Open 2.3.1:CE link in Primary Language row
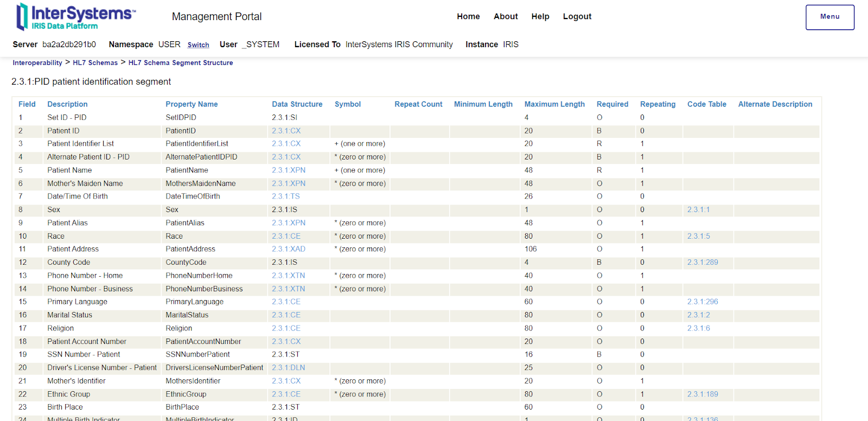Viewport: 868px width, 421px height. pos(286,302)
